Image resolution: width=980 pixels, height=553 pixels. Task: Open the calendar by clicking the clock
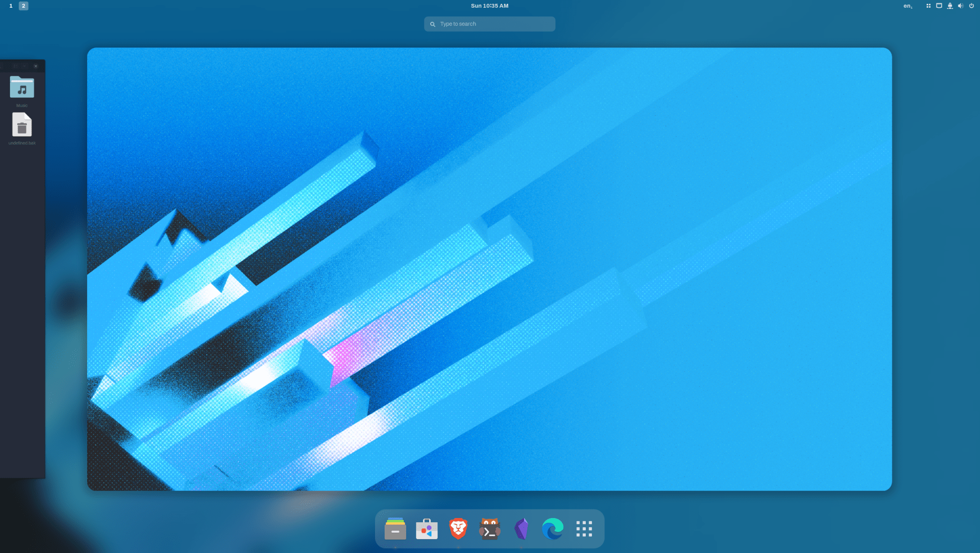tap(489, 5)
